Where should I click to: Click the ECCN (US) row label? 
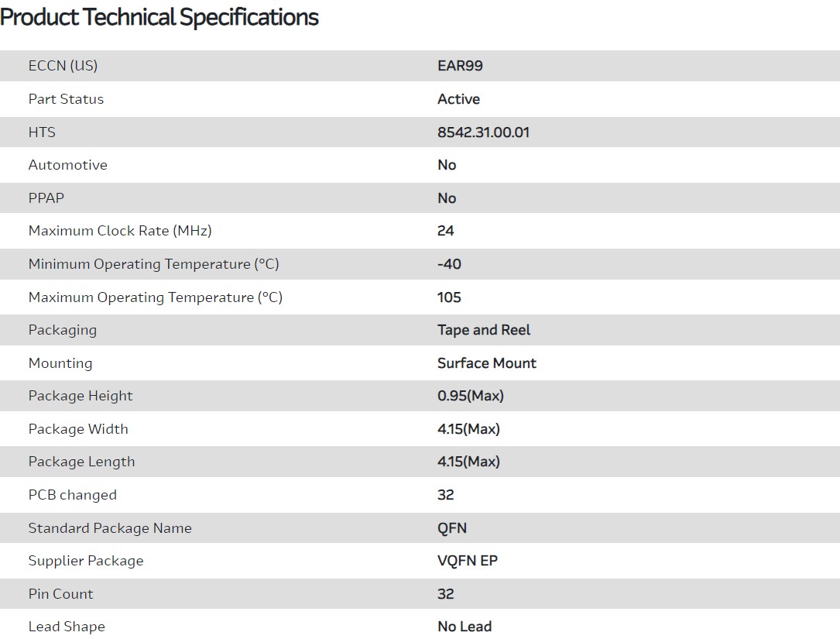click(63, 66)
